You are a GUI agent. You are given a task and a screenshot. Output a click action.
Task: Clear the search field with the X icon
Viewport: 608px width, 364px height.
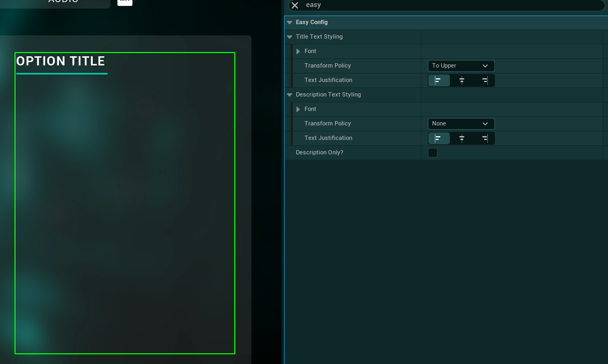(x=295, y=5)
